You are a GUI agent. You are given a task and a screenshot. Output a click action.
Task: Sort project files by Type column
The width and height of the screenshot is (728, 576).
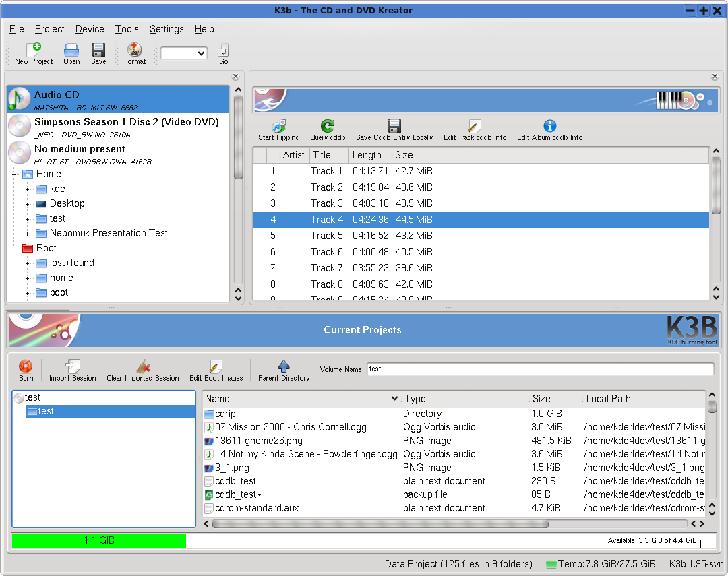[465, 399]
